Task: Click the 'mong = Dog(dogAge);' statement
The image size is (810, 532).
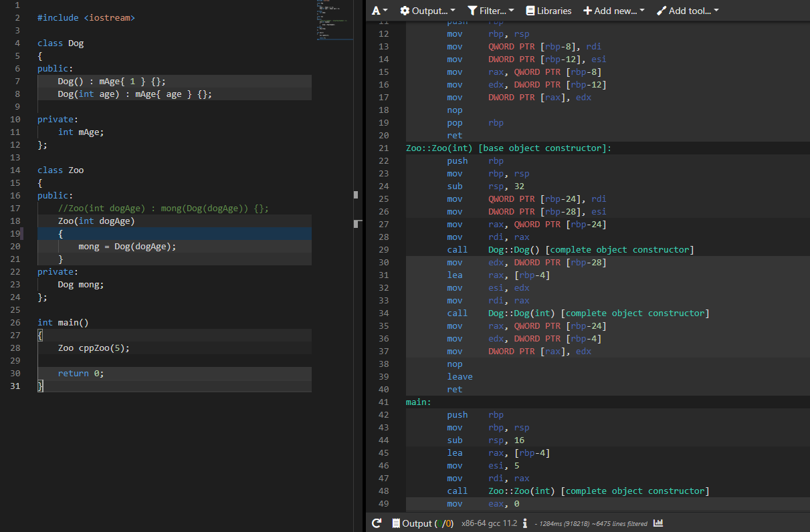Action: 128,247
